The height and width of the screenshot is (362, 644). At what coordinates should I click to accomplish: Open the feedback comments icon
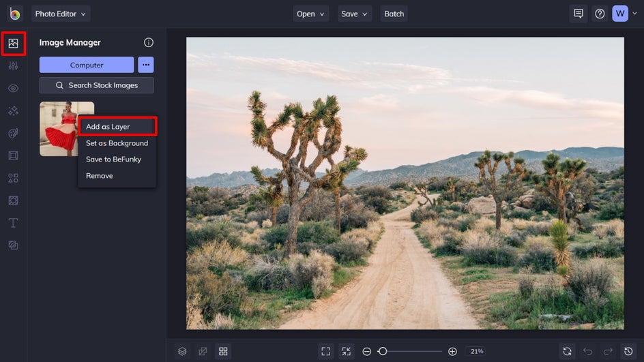[579, 14]
